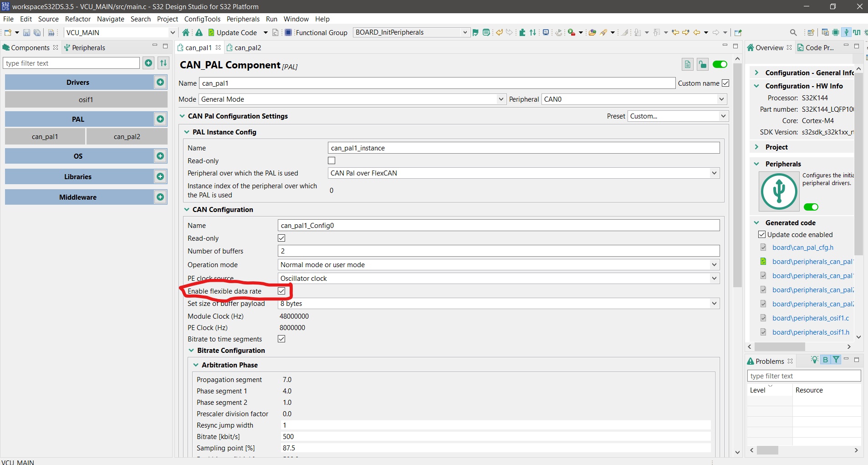
Task: Uncheck the Custom name checkbox
Action: [725, 83]
